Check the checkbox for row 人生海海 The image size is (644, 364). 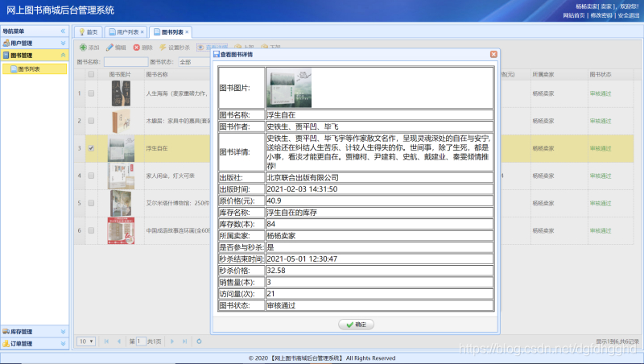coord(91,93)
